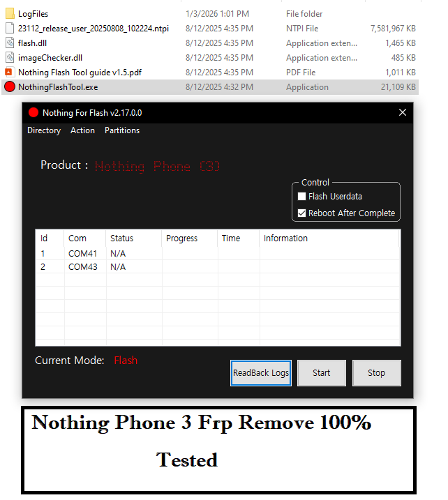
Task: Click the Stop button
Action: click(x=377, y=373)
